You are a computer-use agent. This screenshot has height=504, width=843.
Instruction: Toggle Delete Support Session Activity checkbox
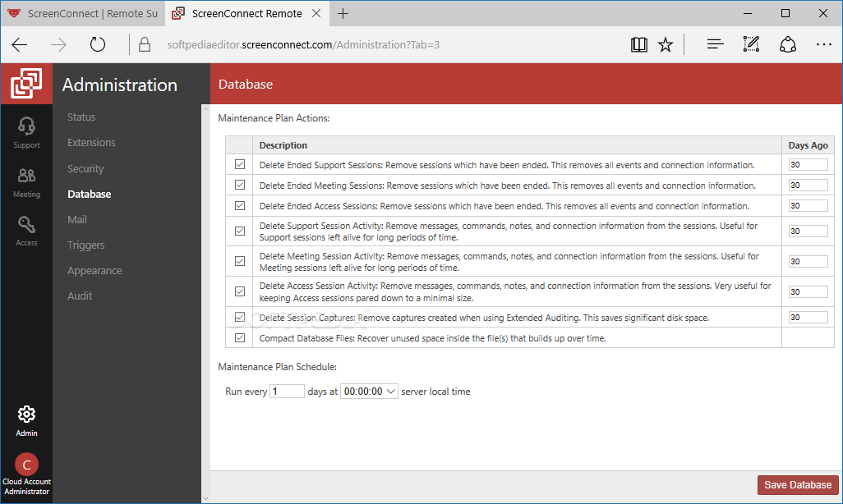(240, 231)
